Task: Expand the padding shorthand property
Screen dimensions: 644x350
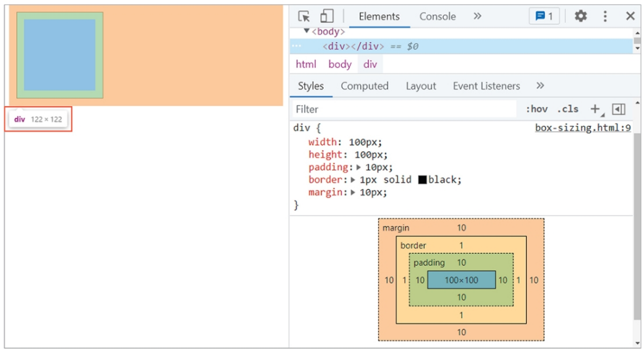Action: [x=358, y=167]
